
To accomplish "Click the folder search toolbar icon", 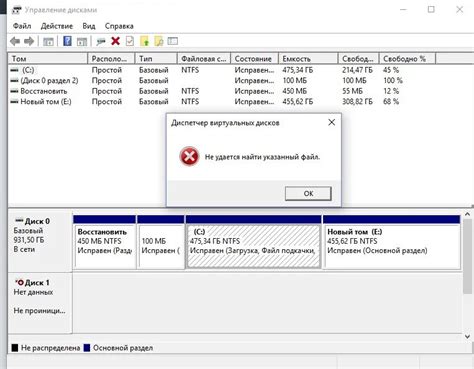I will (159, 41).
